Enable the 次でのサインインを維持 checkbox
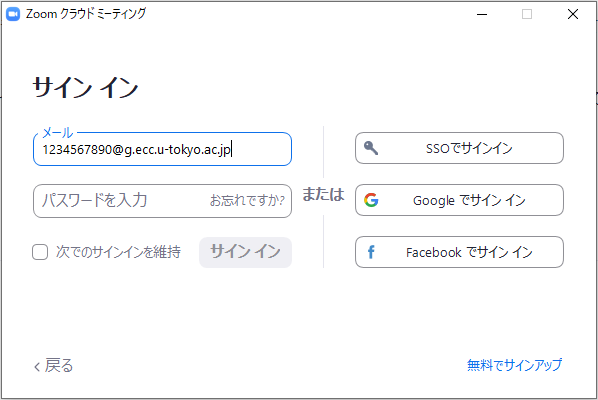 click(x=40, y=252)
